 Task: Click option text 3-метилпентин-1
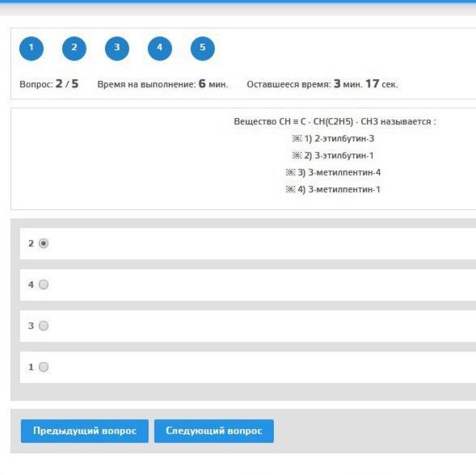(344, 189)
